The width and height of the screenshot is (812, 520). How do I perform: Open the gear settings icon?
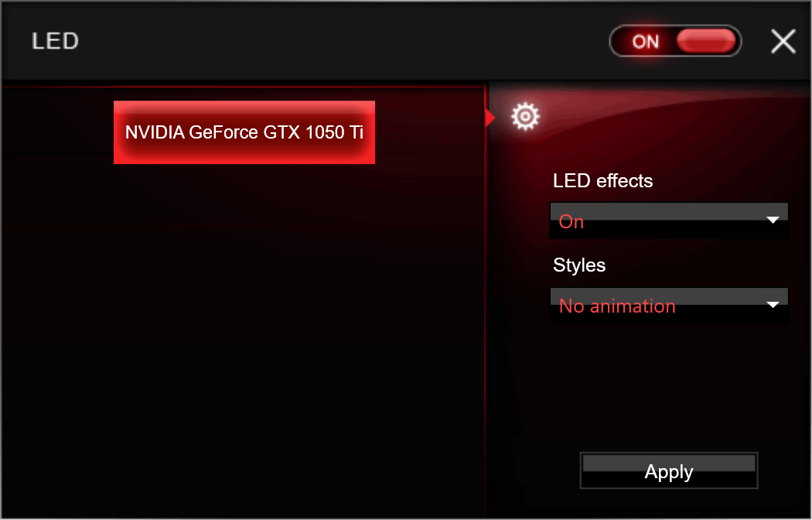[525, 117]
